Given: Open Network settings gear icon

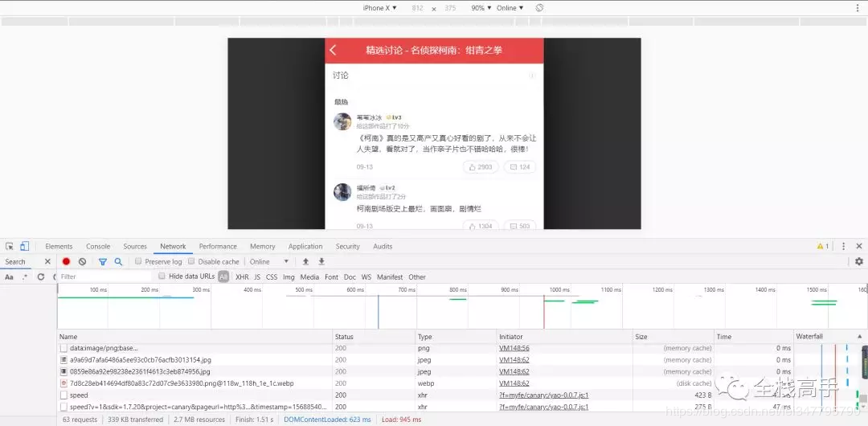Looking at the screenshot, I should coord(858,261).
